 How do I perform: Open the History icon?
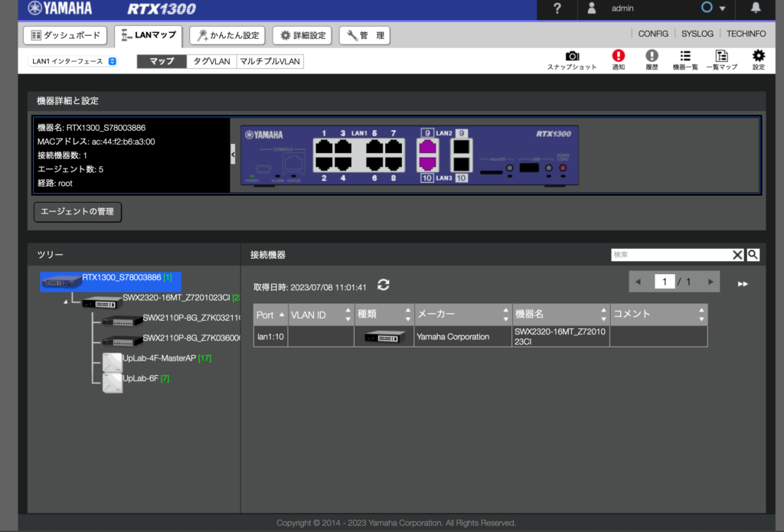pos(652,57)
